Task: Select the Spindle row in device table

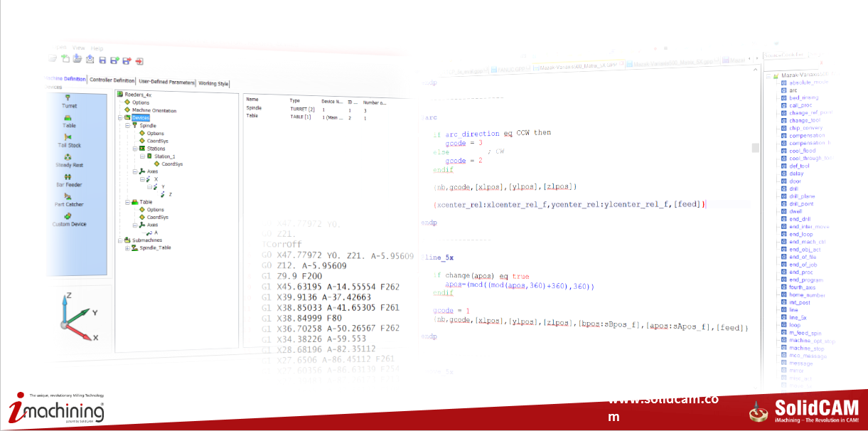Action: [254, 109]
